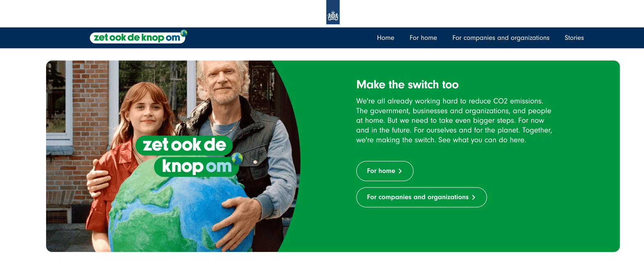Open For companies and organizations nav item
This screenshot has width=644, height=275.
501,38
